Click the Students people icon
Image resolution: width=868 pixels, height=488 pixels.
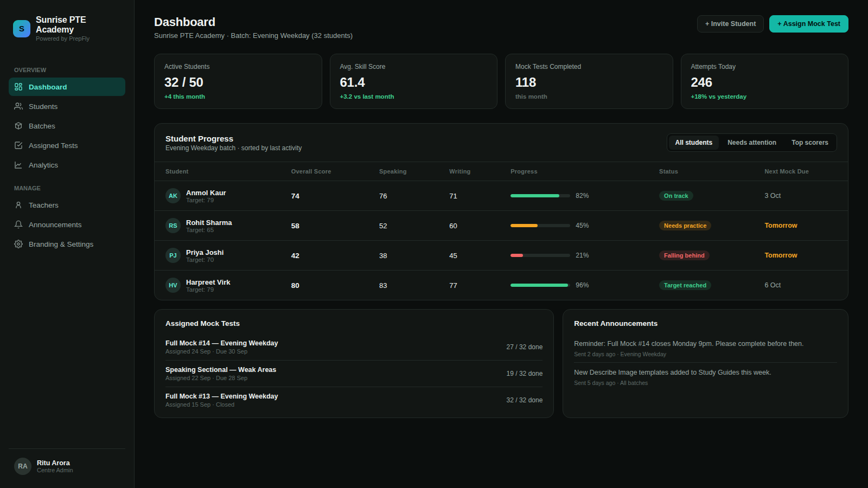18,106
